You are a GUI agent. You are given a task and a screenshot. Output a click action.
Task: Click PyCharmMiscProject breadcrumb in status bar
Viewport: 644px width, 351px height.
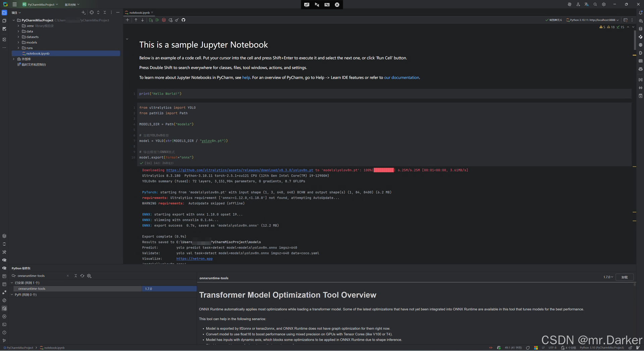pos(18,348)
